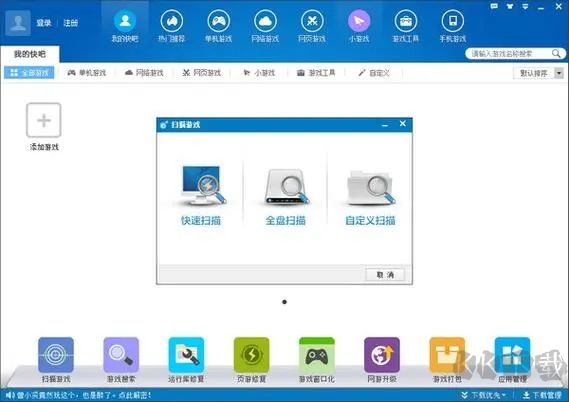This screenshot has height=402, width=569.
Task: Click the page indicator dot below dialog
Action: tap(284, 302)
